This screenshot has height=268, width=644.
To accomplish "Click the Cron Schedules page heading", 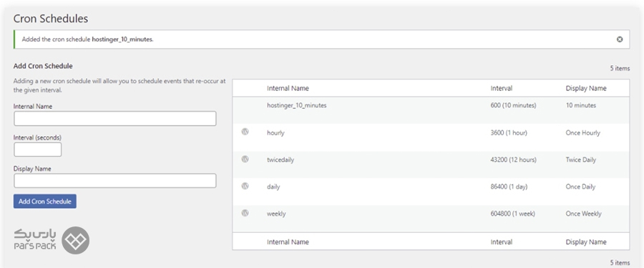I will tap(51, 19).
